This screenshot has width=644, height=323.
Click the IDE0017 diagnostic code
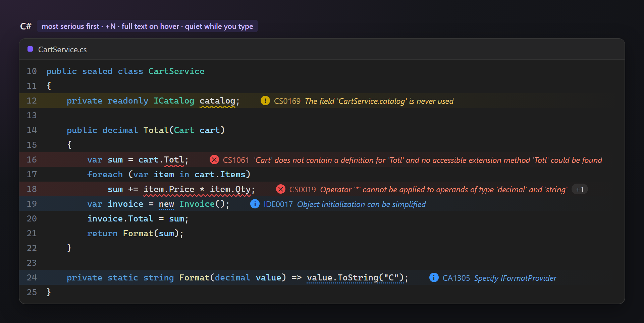278,204
